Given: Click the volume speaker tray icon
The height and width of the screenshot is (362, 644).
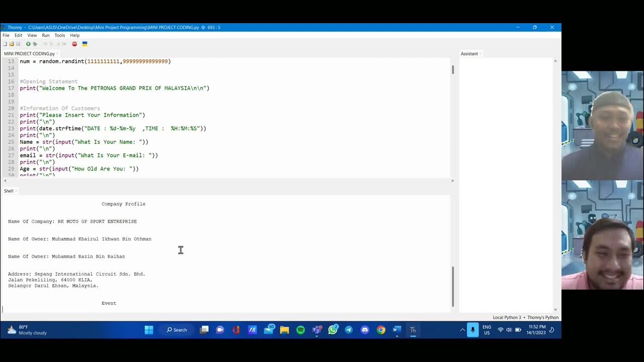Looking at the screenshot, I should 509,330.
